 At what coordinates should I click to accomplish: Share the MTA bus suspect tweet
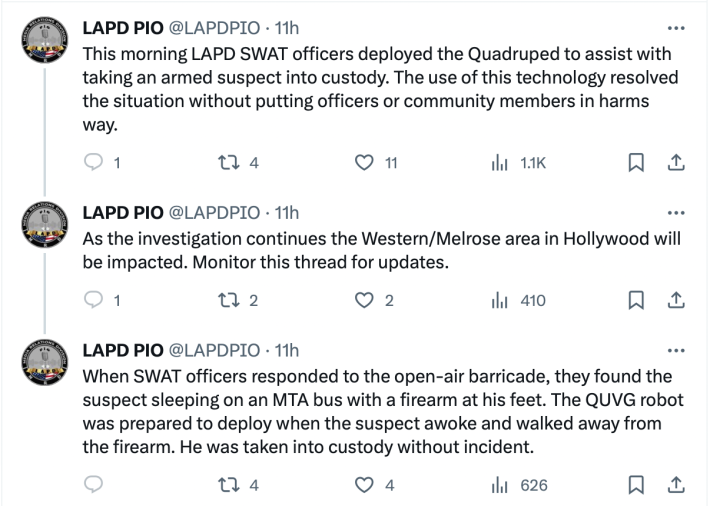675,485
